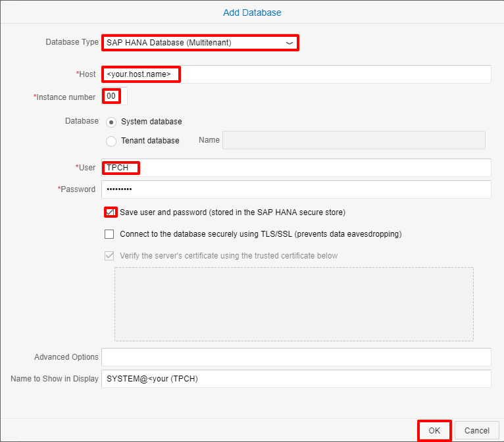Toggle Save user and password checkbox
Image resolution: width=504 pixels, height=442 pixels.
[111, 212]
